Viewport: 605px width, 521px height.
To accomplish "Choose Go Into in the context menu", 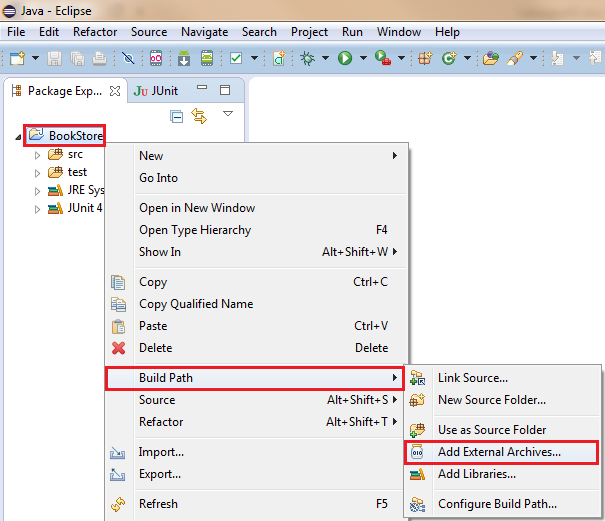I will click(256, 178).
